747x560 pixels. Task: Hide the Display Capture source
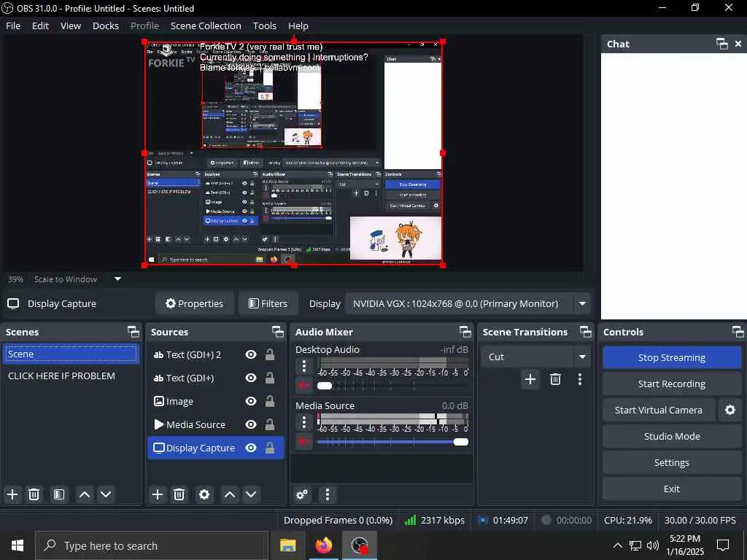[251, 448]
